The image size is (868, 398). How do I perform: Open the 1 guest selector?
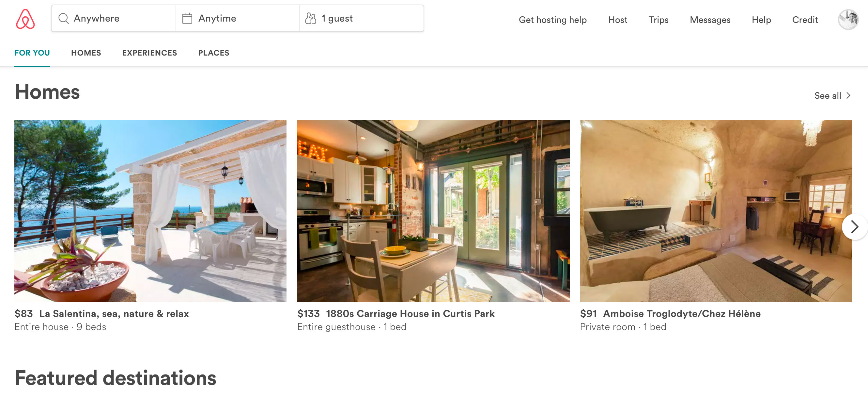(361, 18)
